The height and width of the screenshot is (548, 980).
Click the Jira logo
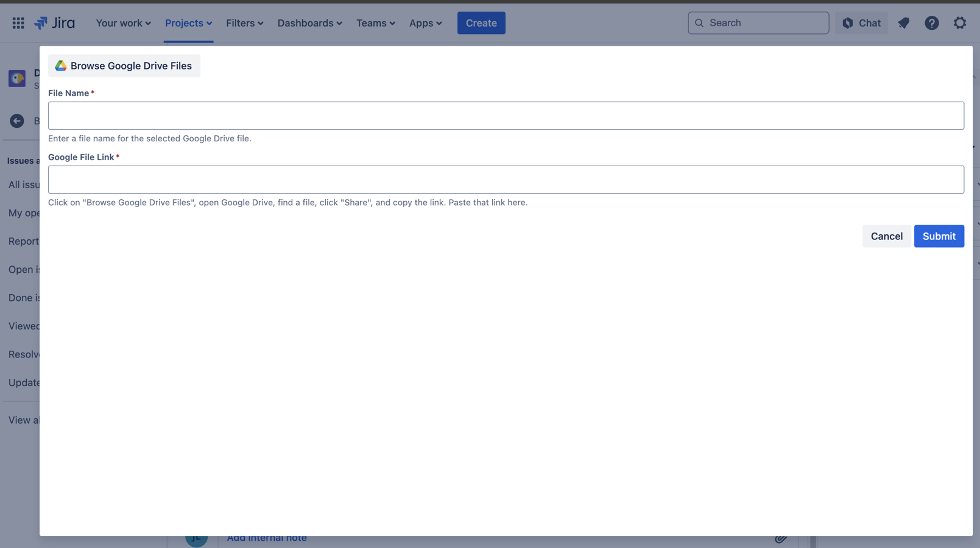(x=55, y=23)
